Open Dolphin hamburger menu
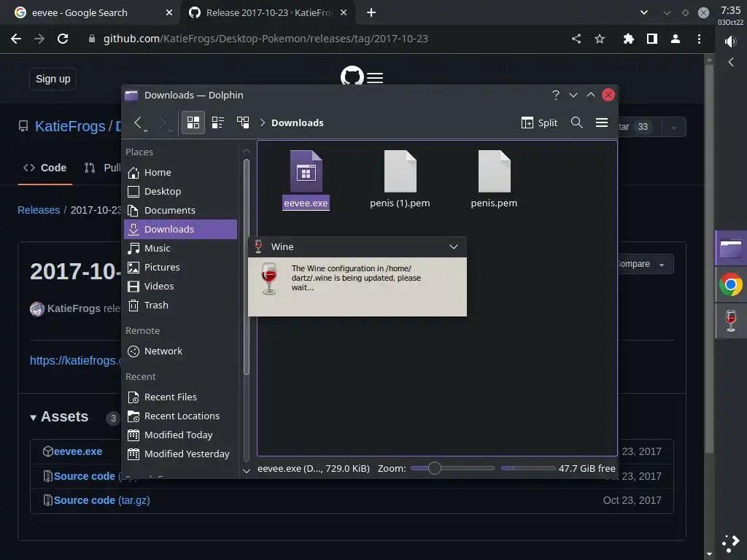This screenshot has width=747, height=560. click(602, 122)
